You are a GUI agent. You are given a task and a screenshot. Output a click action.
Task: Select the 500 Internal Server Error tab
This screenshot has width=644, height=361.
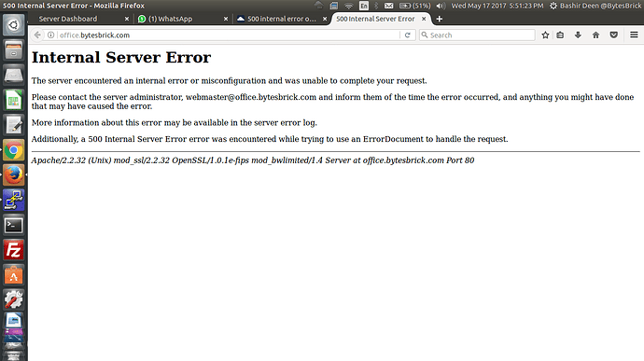point(375,19)
